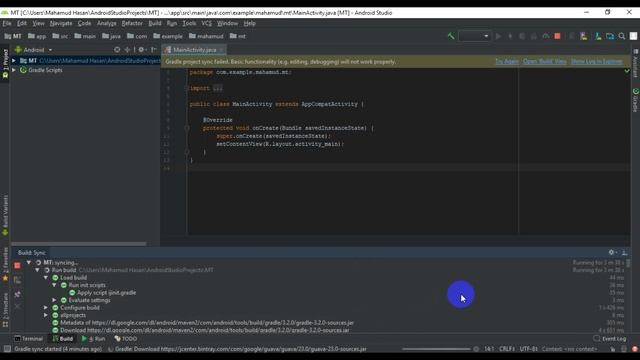Open the Project Structure icon in toolbar
640x360 pixels.
[610, 36]
